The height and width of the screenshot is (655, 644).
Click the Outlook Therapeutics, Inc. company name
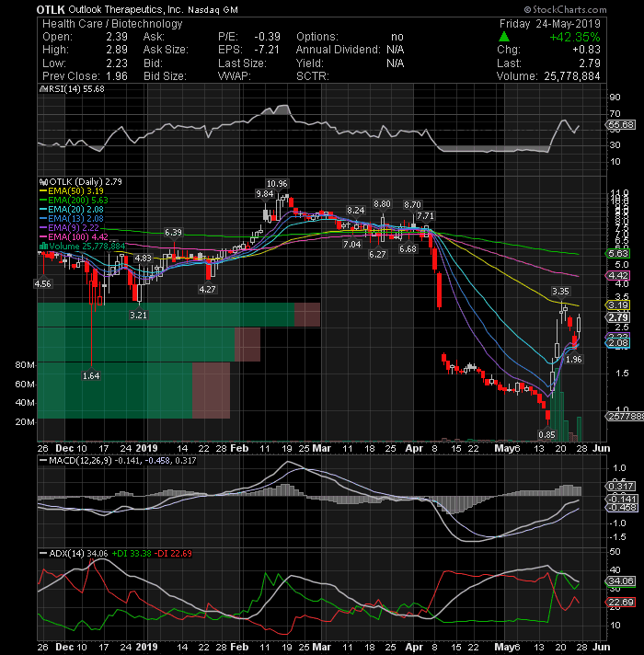point(125,10)
